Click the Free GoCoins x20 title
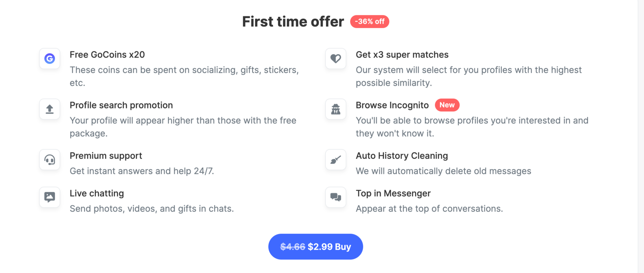Screen dimensions: 644x273 coord(107,55)
